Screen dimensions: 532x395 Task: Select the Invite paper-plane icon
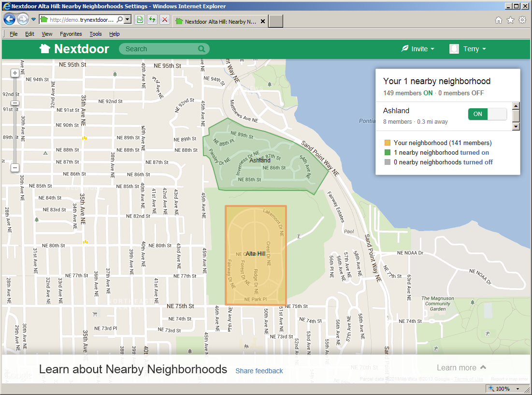tap(405, 48)
